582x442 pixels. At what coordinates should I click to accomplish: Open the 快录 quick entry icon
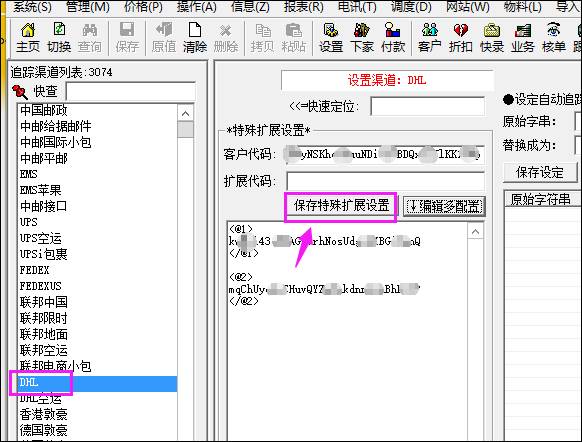(492, 37)
